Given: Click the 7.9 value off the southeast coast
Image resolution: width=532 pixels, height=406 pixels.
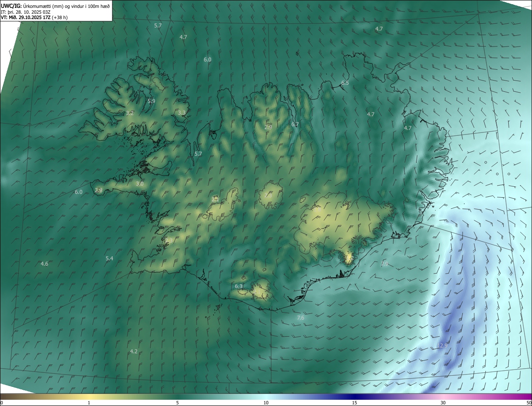Looking at the screenshot, I should coord(384,264).
